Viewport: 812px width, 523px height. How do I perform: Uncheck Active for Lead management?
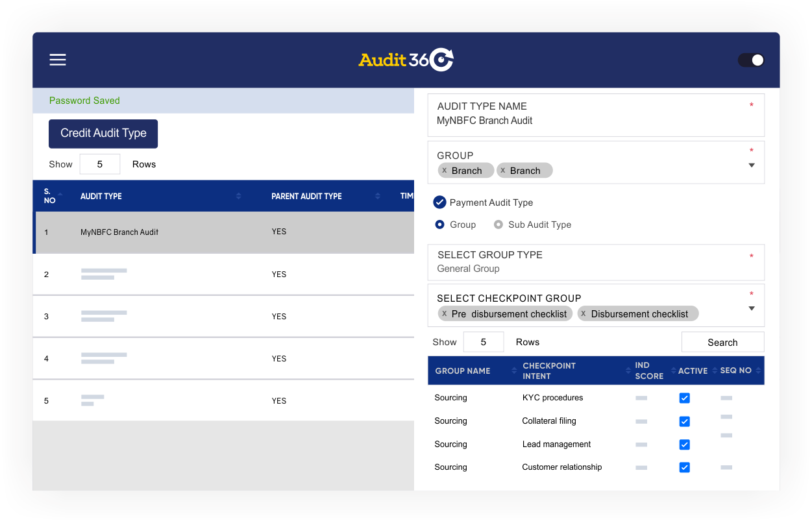tap(684, 445)
